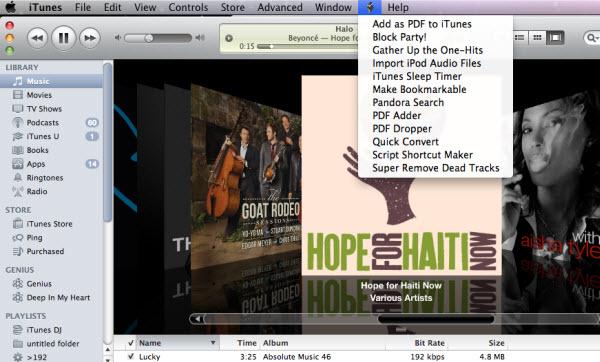Viewport: 600px width, 362px height.
Task: Open the View menu
Action: (145, 7)
